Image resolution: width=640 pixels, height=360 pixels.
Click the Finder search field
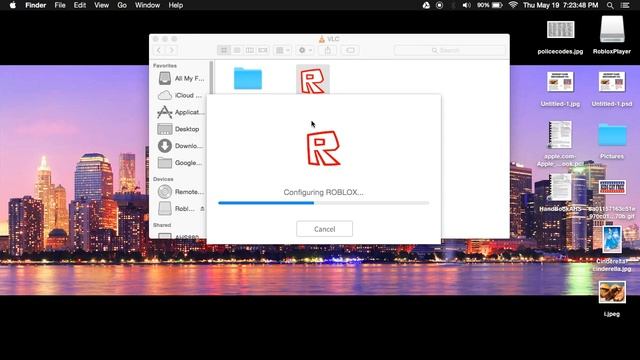click(450, 50)
